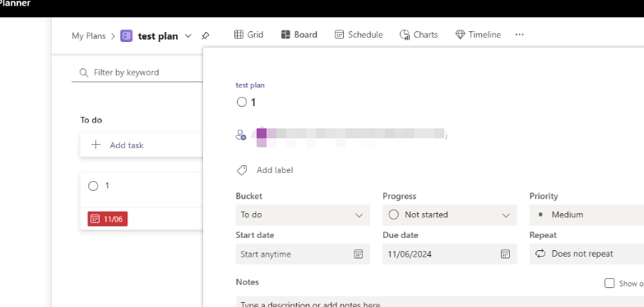This screenshot has height=307, width=644.
Task: Open the Due date calendar picker icon
Action: click(505, 254)
